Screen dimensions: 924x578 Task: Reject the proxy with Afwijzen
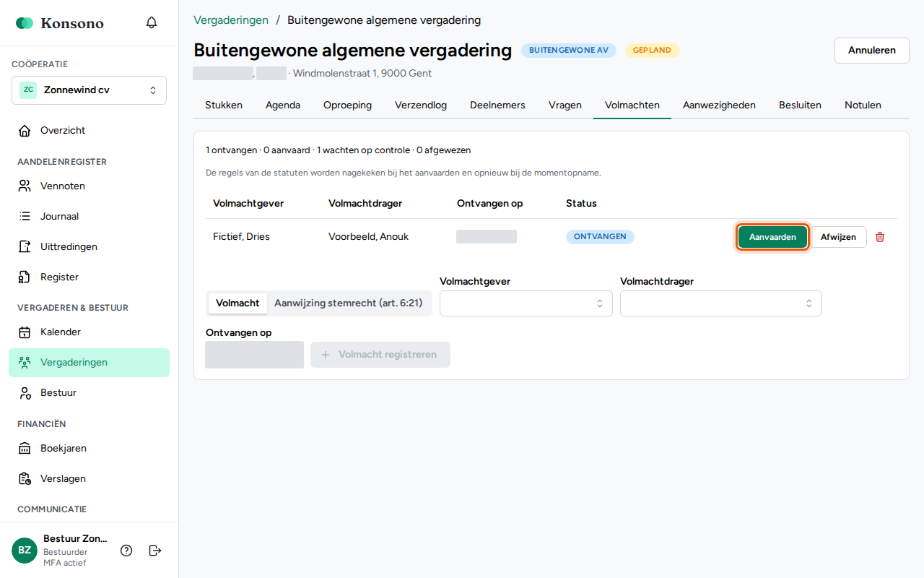tap(838, 237)
